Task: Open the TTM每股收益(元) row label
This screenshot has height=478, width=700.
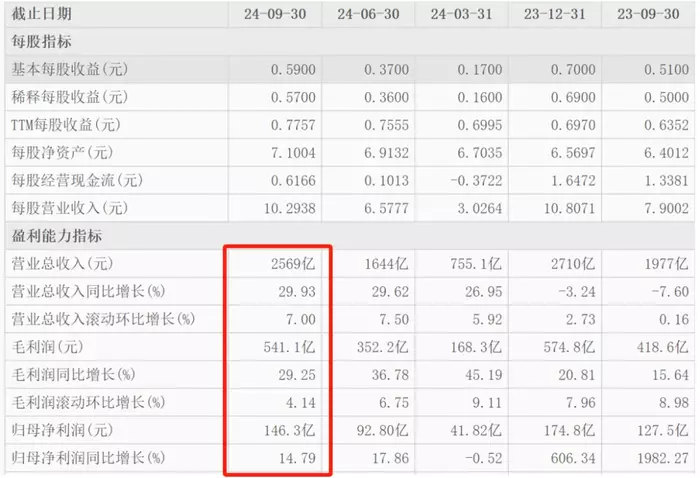Action: pos(65,125)
